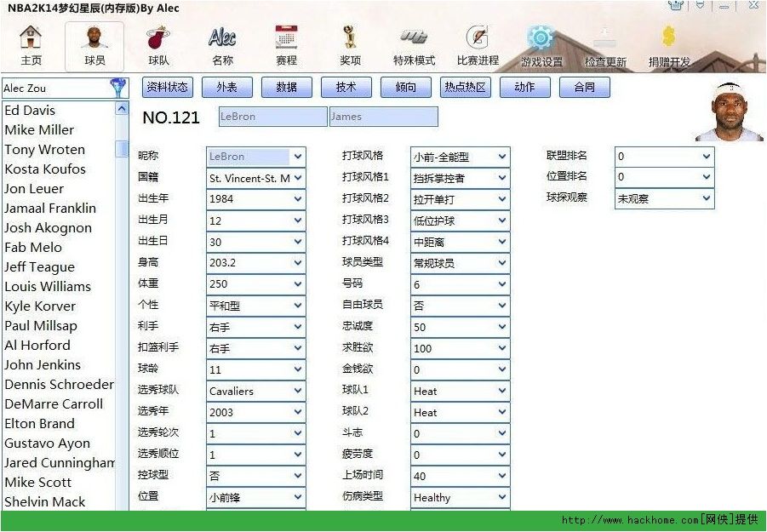Select the 球员 player icon
Screen dimensions: 767x532
tap(94, 46)
